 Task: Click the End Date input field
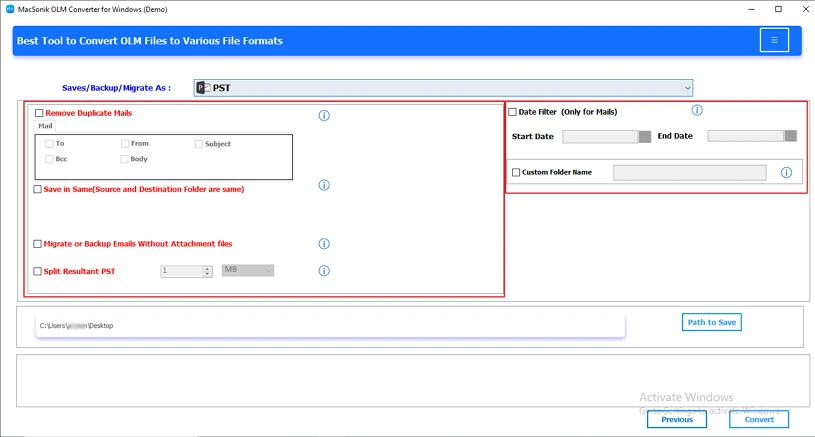(746, 136)
